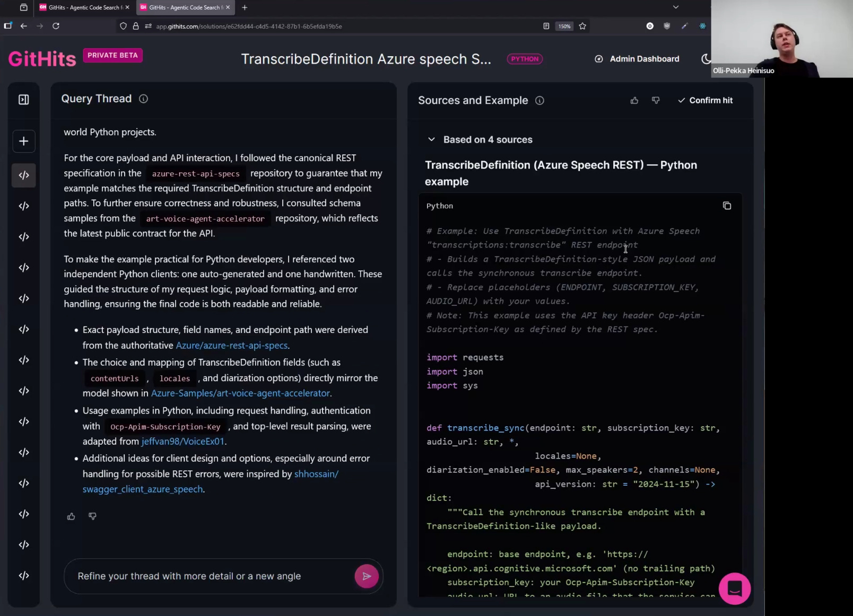This screenshot has width=853, height=616.
Task: Go back in browser history
Action: click(24, 26)
